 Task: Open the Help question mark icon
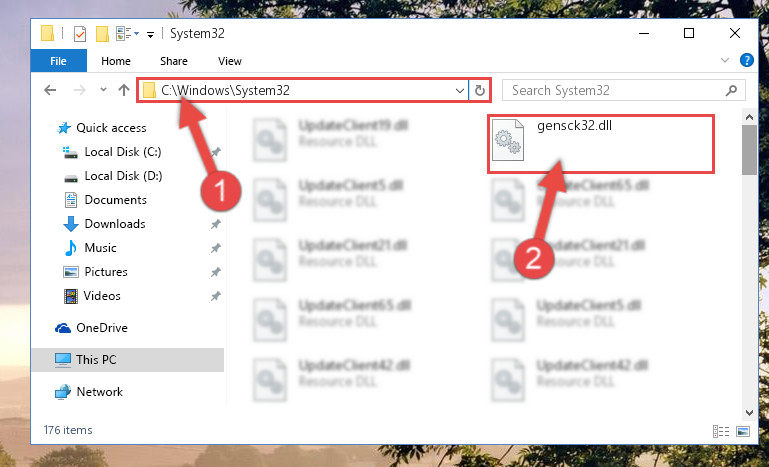tap(746, 60)
